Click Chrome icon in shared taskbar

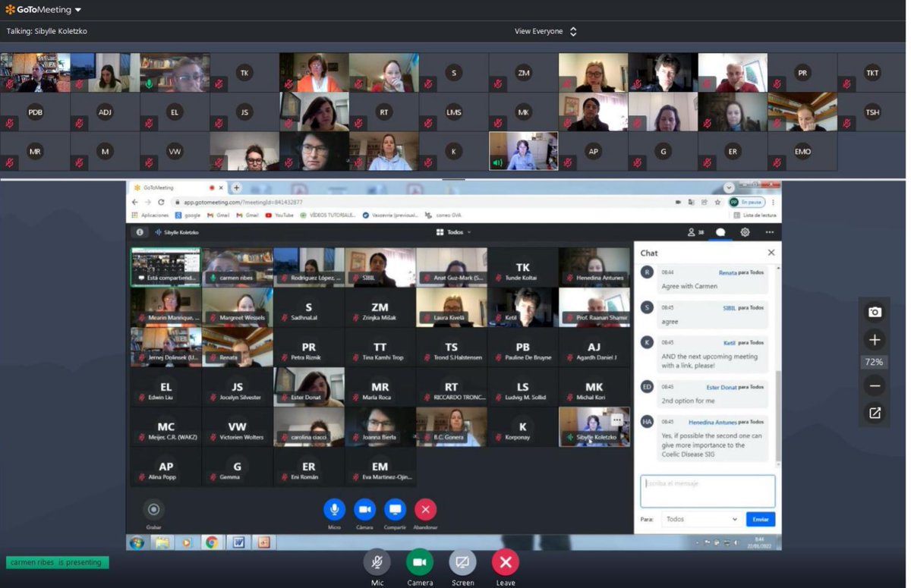tap(212, 542)
